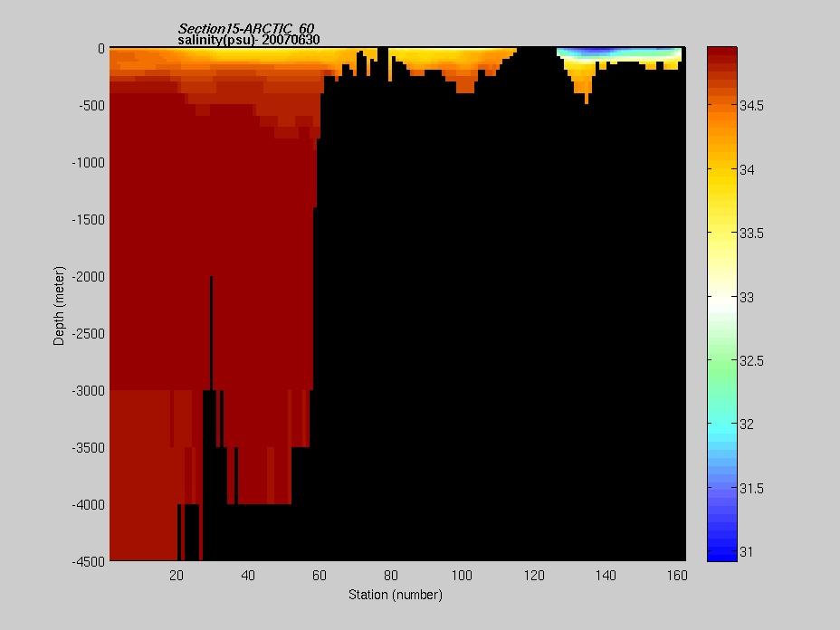The image size is (840, 630).
Task: Click the colorbar label '33'
Action: pos(747,297)
